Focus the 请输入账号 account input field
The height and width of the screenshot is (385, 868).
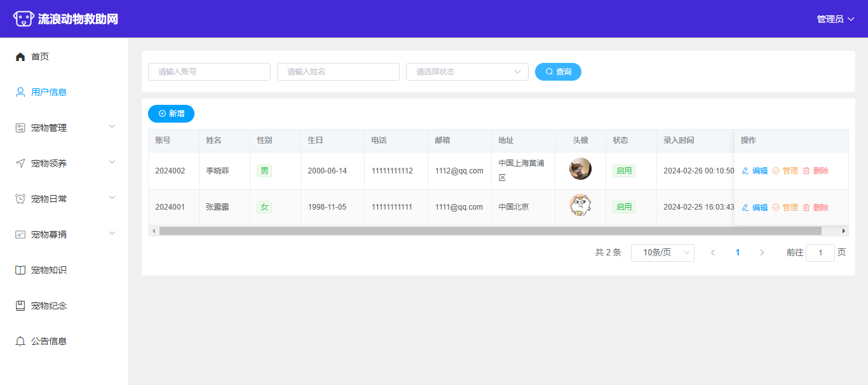(209, 72)
